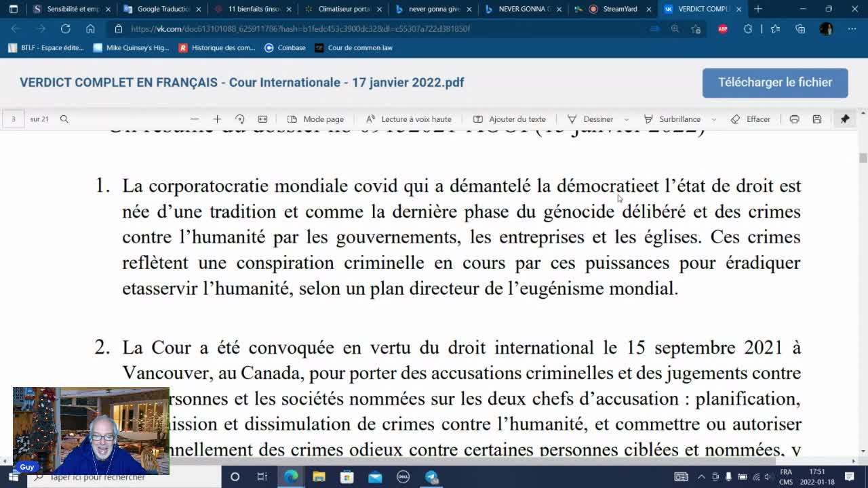Search in the PDF with magnifier icon
Image resolution: width=868 pixels, height=488 pixels.
64,119
